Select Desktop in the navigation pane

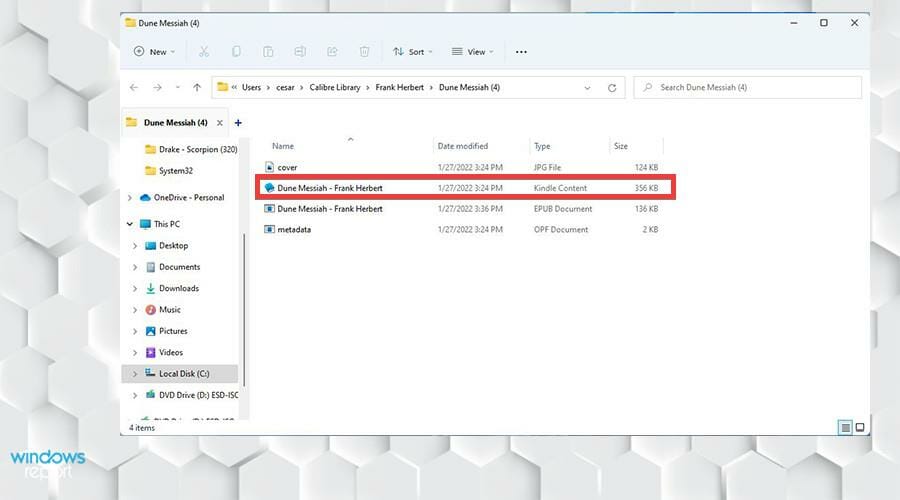point(173,246)
